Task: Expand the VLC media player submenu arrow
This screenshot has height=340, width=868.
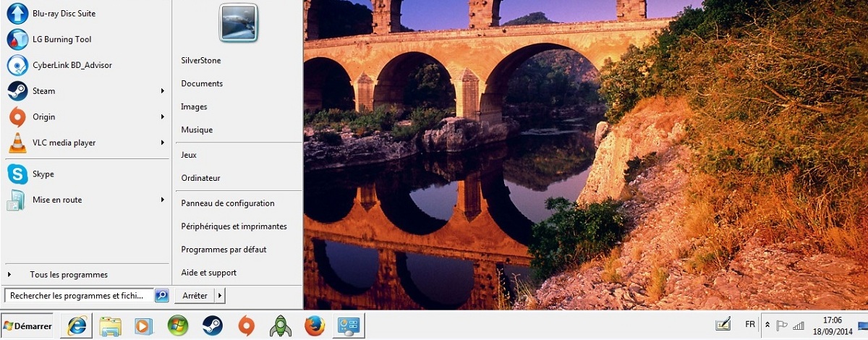Action: coord(163,143)
